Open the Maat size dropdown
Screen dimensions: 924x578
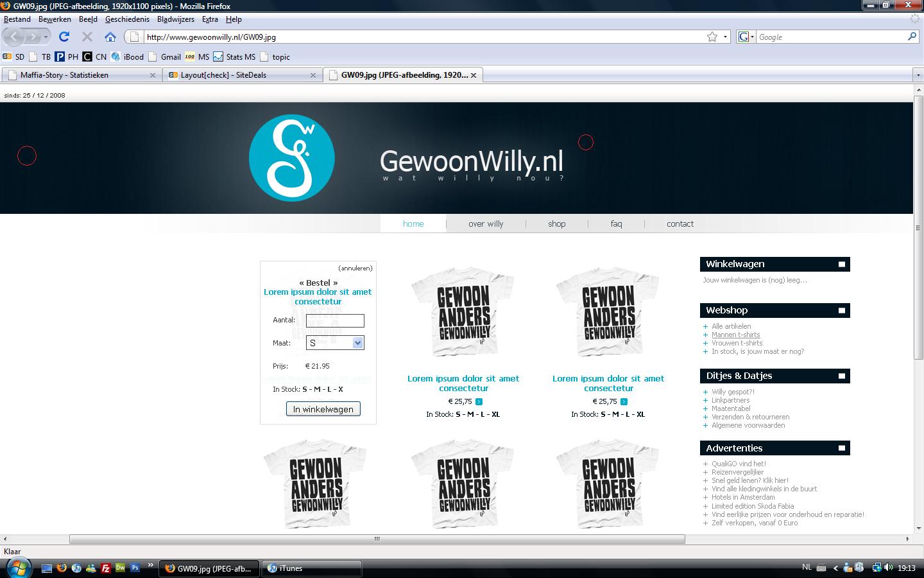(x=335, y=343)
